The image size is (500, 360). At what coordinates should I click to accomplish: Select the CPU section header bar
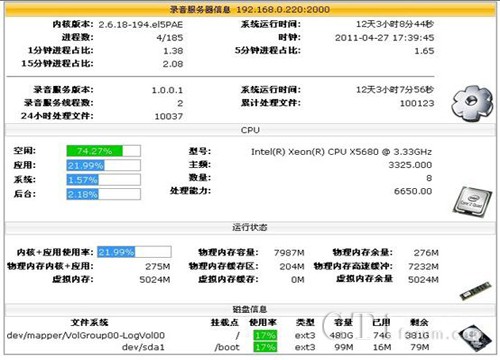pyautogui.click(x=250, y=130)
